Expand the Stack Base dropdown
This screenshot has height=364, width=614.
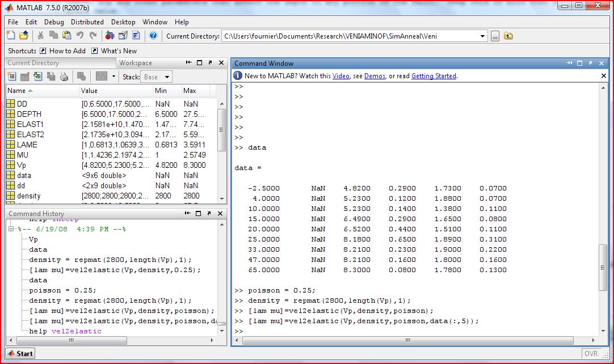pos(167,77)
